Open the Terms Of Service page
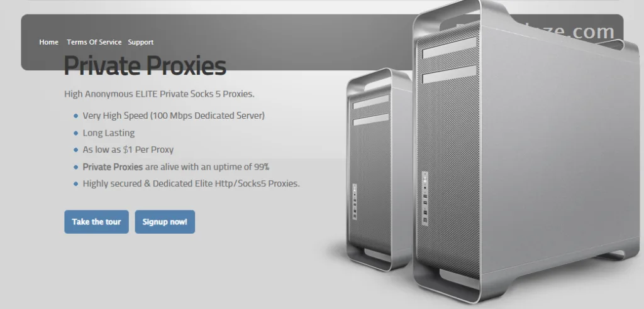The image size is (644, 309). pos(94,42)
